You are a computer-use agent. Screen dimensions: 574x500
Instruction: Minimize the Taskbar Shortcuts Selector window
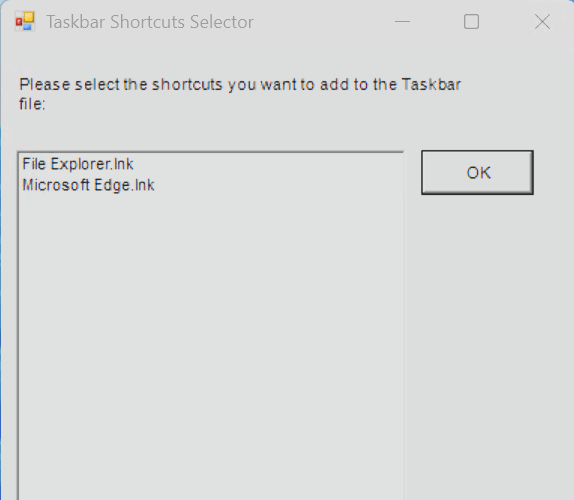(x=402, y=22)
